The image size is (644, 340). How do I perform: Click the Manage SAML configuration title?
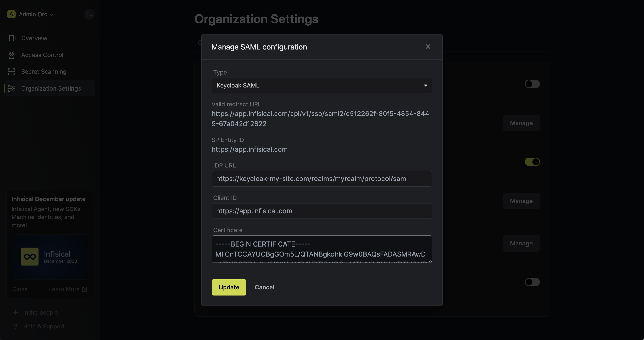259,47
